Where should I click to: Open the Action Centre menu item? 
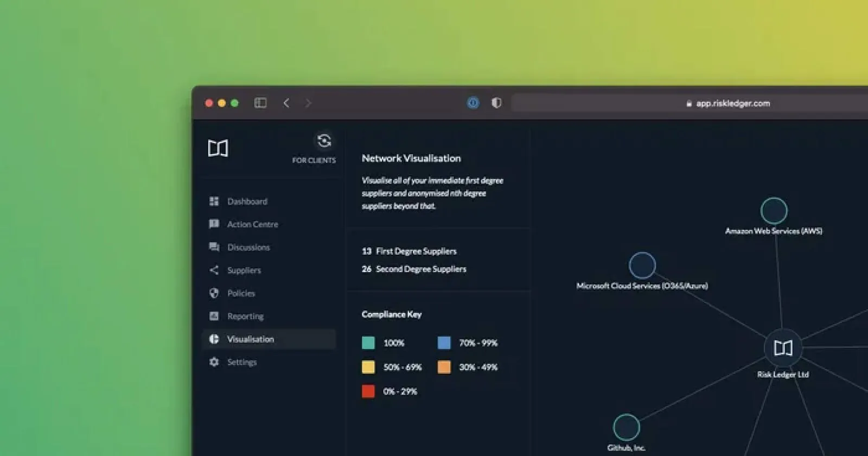pyautogui.click(x=269, y=224)
